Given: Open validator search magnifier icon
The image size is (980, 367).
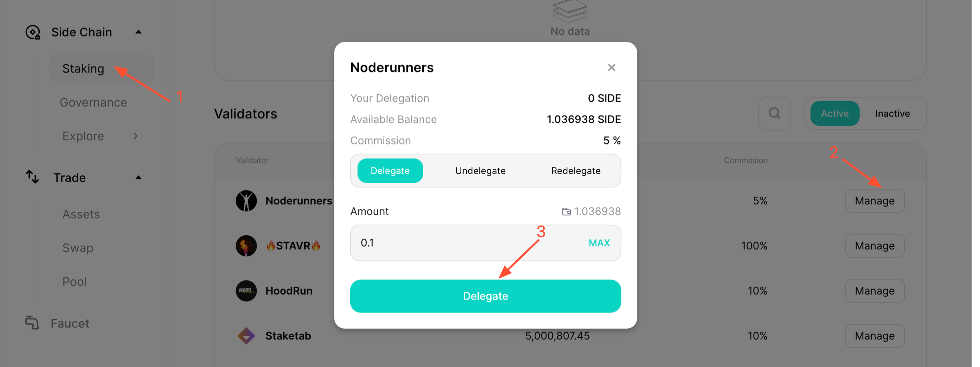Looking at the screenshot, I should tap(774, 114).
